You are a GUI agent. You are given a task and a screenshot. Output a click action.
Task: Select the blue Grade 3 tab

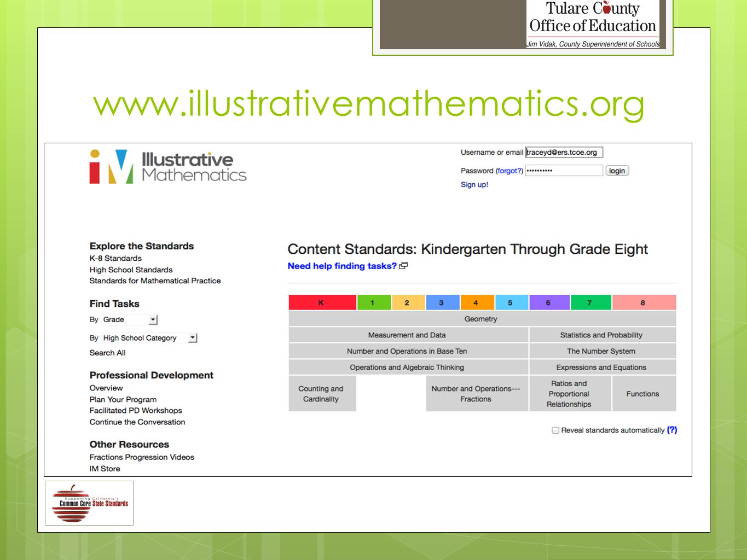[443, 302]
